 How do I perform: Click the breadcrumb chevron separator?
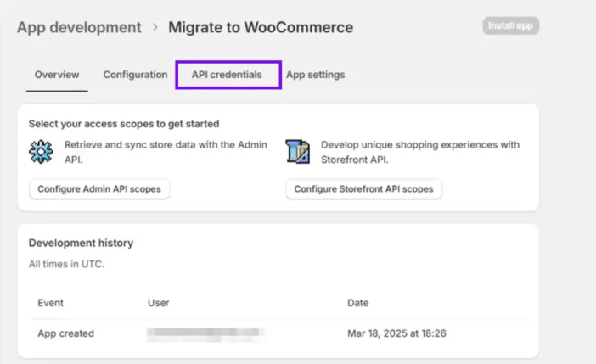pyautogui.click(x=155, y=28)
